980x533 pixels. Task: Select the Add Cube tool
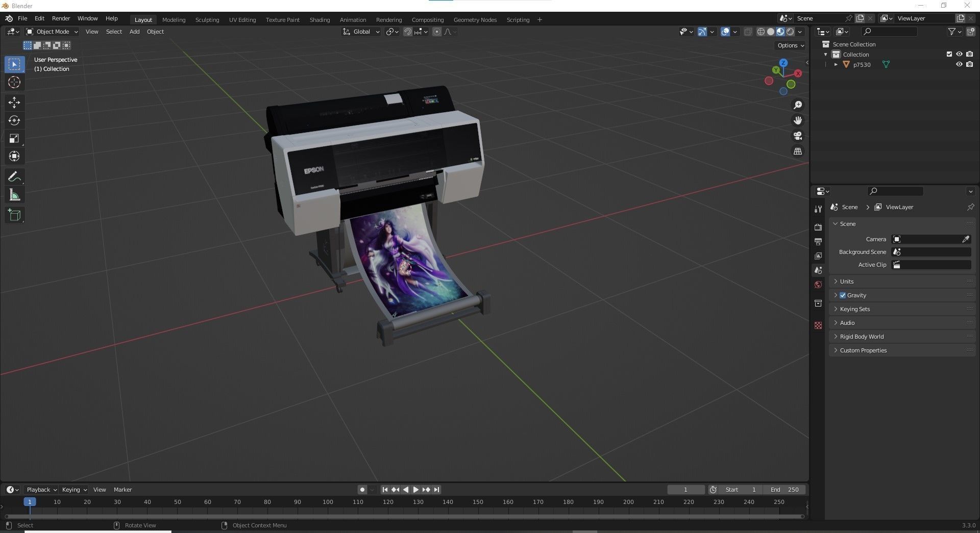click(x=14, y=215)
